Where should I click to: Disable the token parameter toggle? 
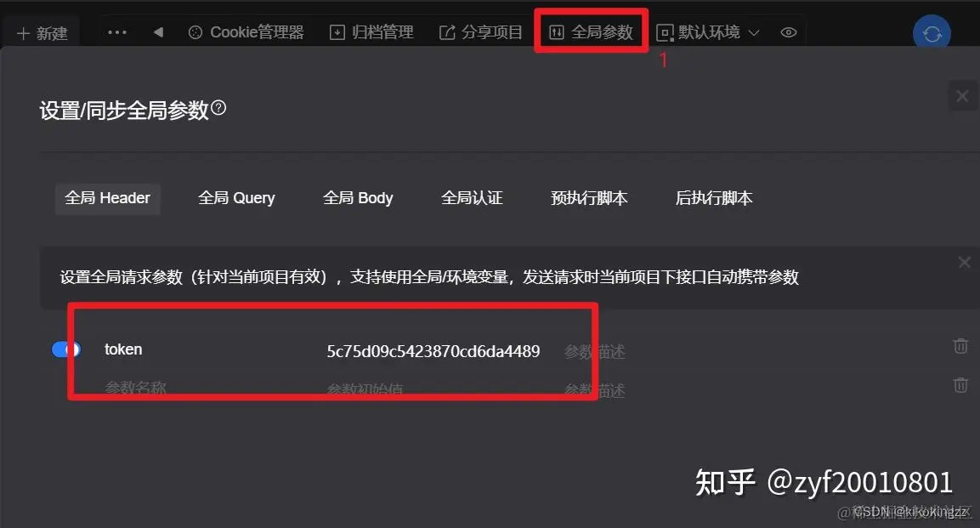click(65, 349)
